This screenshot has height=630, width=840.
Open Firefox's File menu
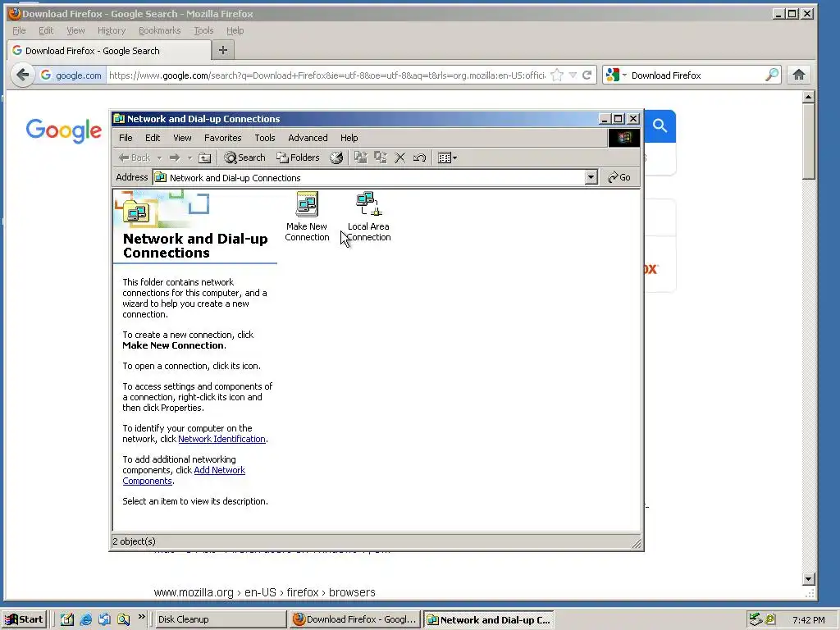[x=19, y=30]
